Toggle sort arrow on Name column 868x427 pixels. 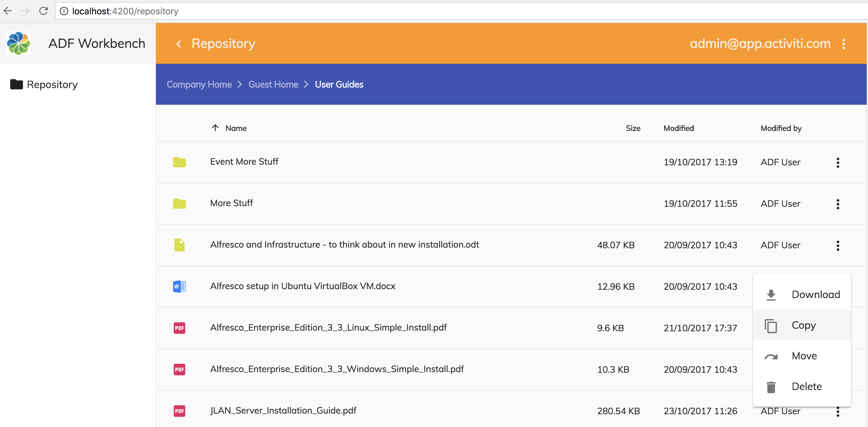tap(215, 128)
